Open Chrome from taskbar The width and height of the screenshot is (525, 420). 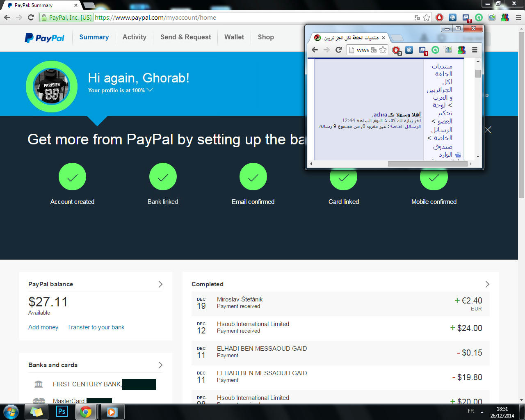pyautogui.click(x=86, y=411)
